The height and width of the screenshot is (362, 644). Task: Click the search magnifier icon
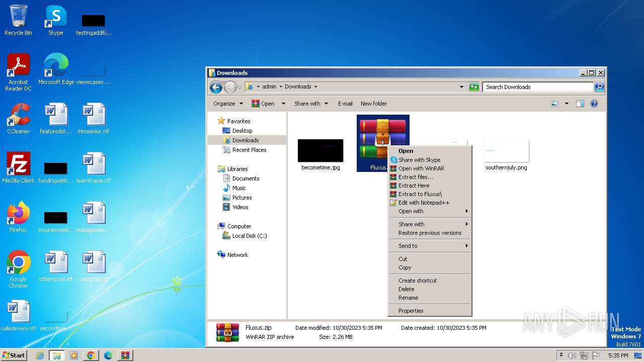click(x=599, y=87)
